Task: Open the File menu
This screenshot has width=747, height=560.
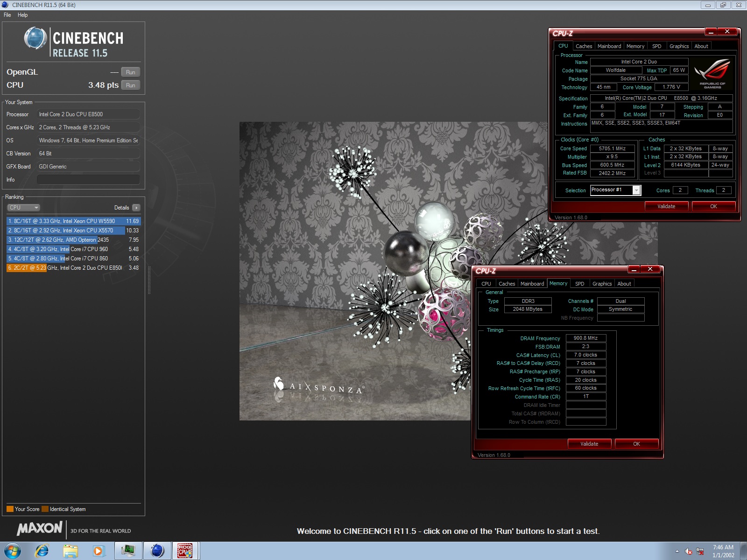Action: click(7, 15)
